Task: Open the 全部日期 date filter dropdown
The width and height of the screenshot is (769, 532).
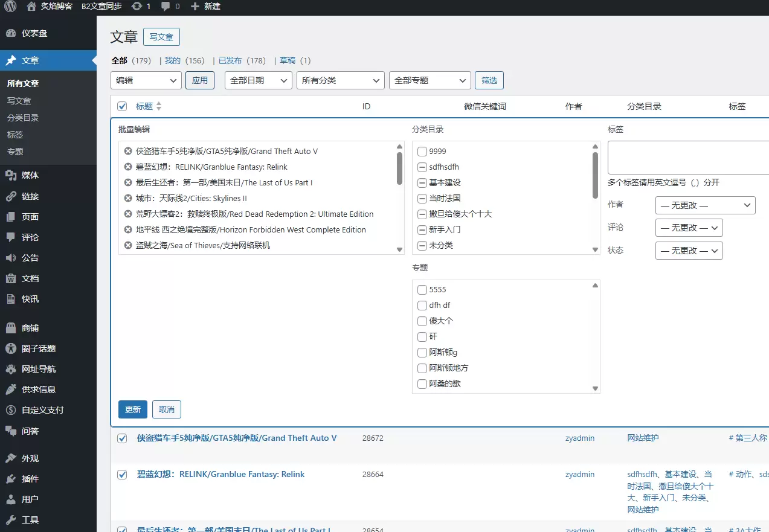Action: pyautogui.click(x=259, y=80)
